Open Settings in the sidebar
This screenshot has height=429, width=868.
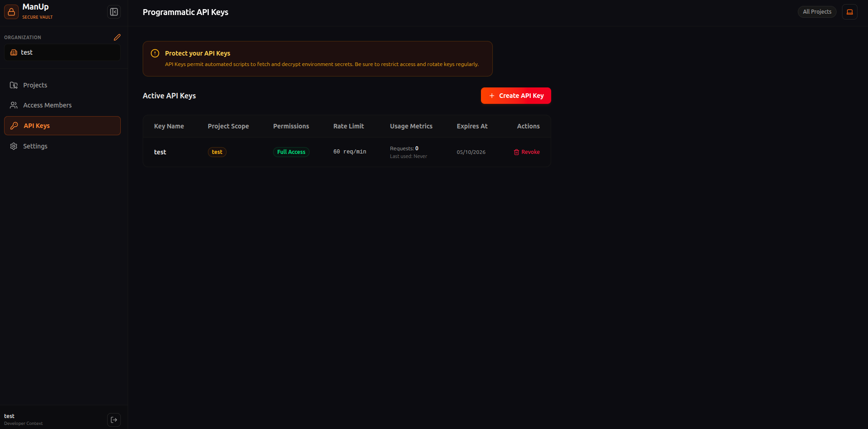tap(62, 146)
